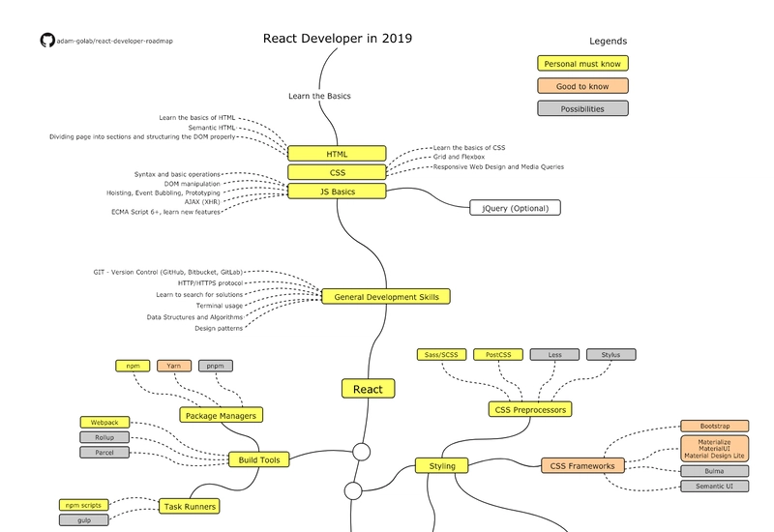Select the PostCSS node
The image size is (774, 532).
point(498,354)
